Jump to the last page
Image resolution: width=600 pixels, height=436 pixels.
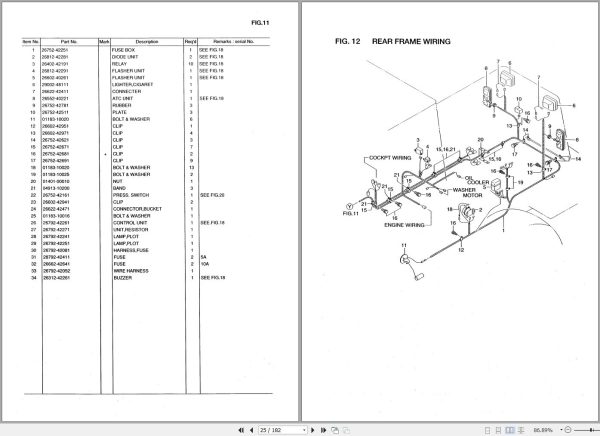click(323, 430)
